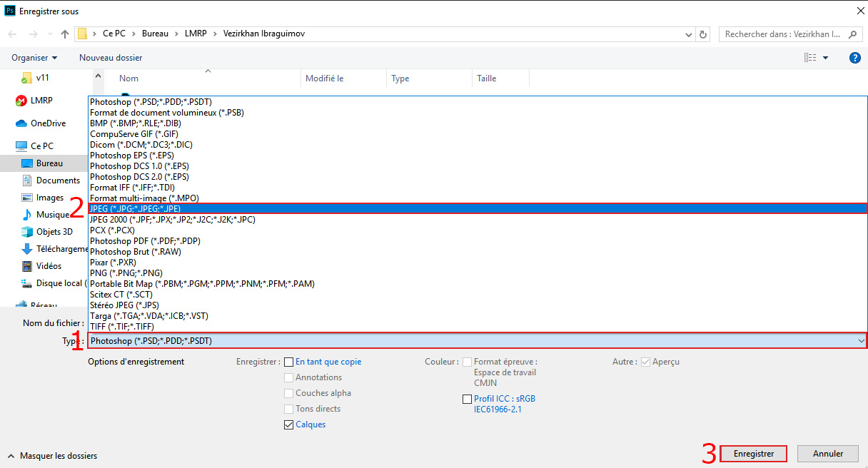Go forward with the right arrow

33,34
